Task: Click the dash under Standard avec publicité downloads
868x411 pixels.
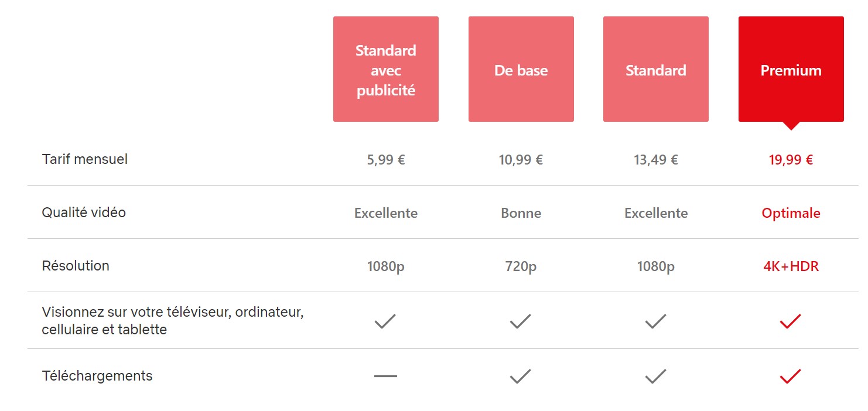Action: click(x=385, y=376)
